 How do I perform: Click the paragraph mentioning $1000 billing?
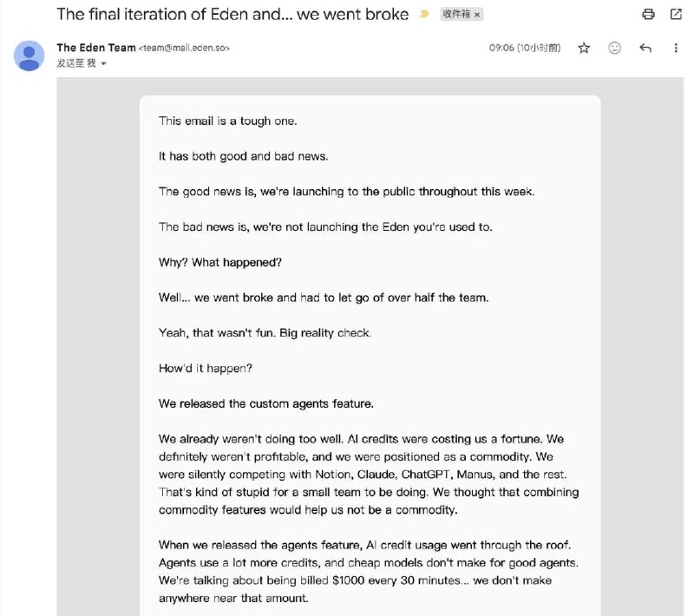[x=369, y=571]
